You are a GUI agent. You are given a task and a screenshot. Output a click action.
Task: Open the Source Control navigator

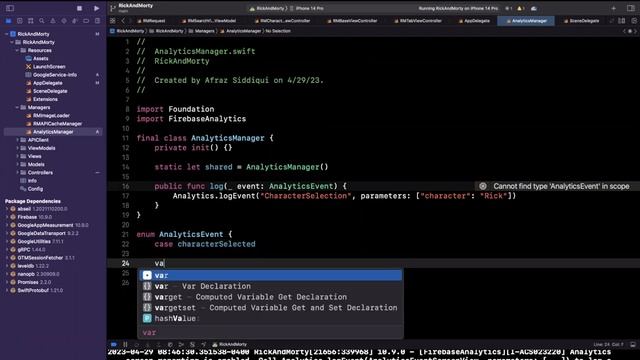click(20, 21)
